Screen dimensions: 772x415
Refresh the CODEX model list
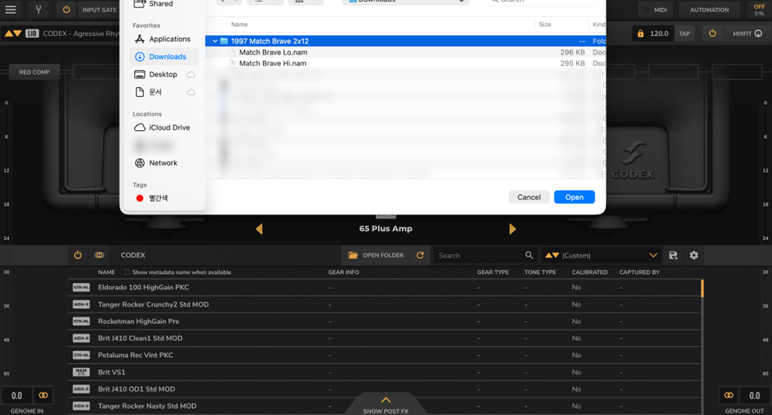(420, 255)
